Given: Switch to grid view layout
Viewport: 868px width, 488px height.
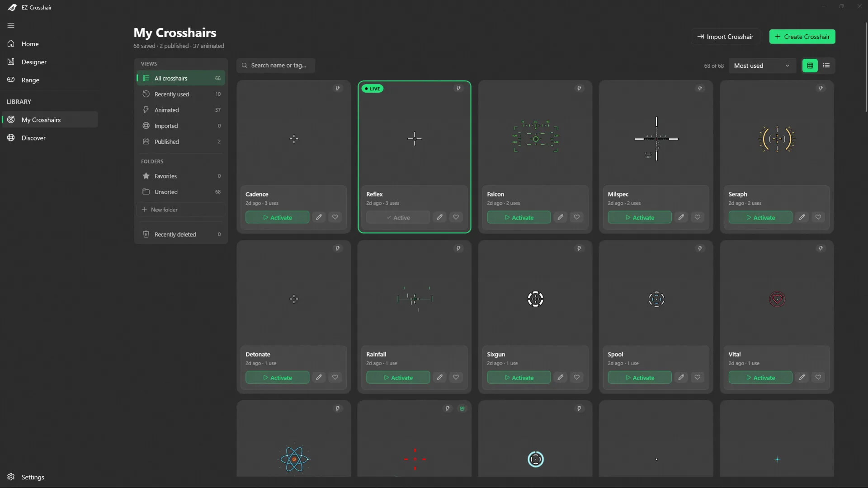Looking at the screenshot, I should (810, 66).
